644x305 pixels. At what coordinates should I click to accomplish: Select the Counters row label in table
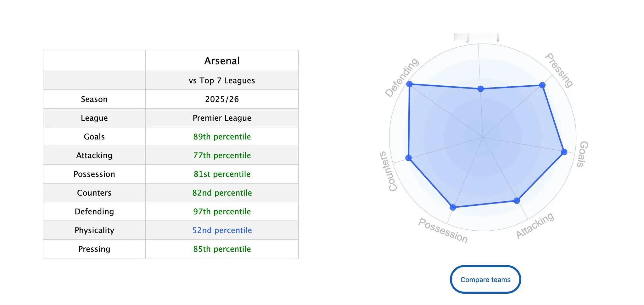[x=94, y=193]
